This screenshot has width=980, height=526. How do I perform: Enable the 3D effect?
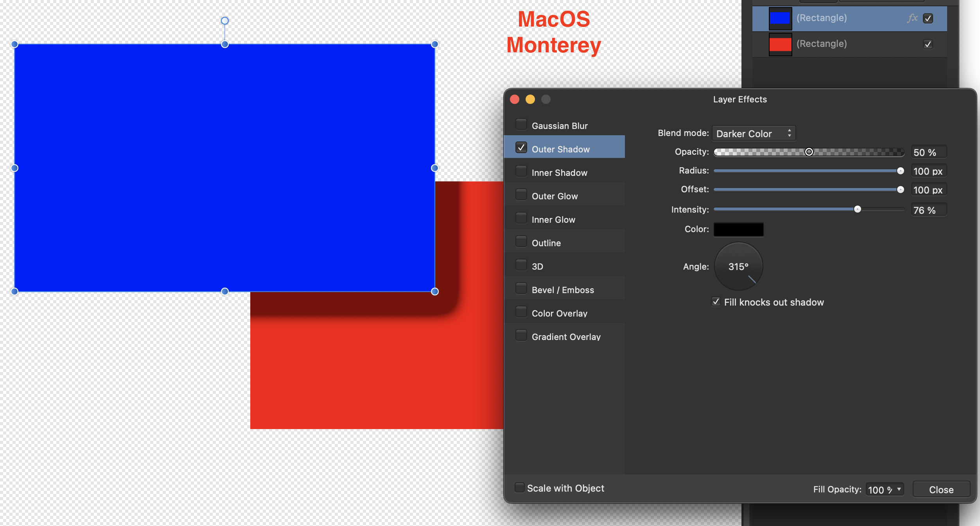pos(521,265)
